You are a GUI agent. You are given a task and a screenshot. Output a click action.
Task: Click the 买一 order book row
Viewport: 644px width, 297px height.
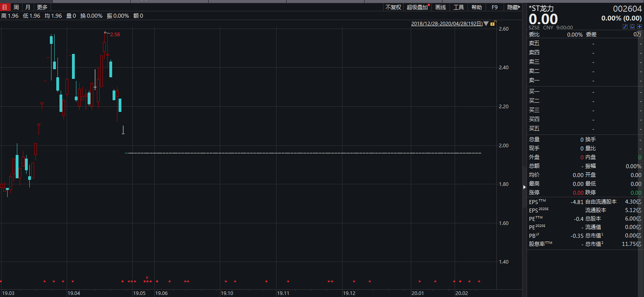(x=585, y=92)
